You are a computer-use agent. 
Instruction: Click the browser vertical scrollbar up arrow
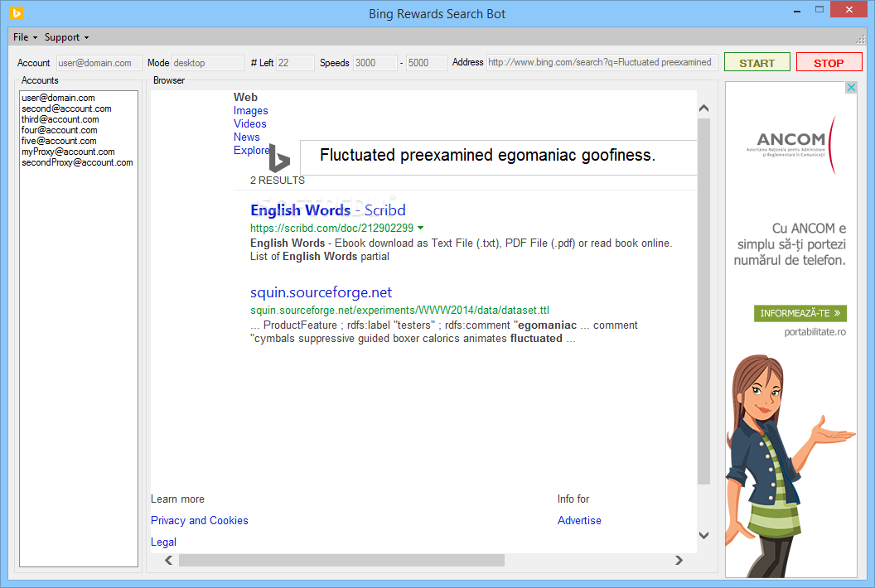click(x=703, y=108)
